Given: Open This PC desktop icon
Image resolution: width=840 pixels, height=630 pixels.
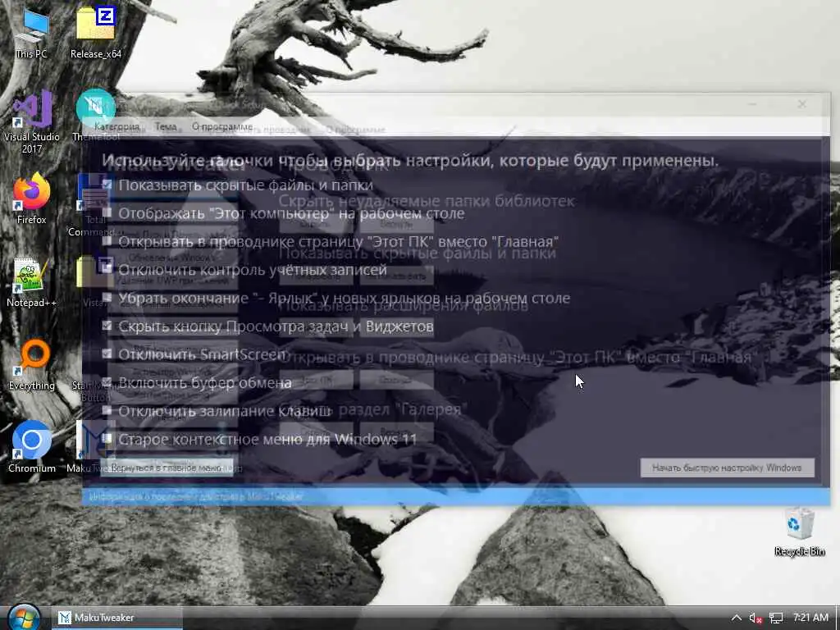Looking at the screenshot, I should click(32, 32).
